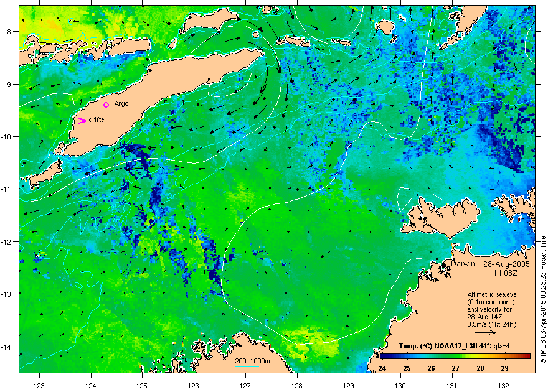This screenshot has width=548, height=392.
Task: Click the 0.5m/s (1kt 24h) label
Action: pos(492,324)
